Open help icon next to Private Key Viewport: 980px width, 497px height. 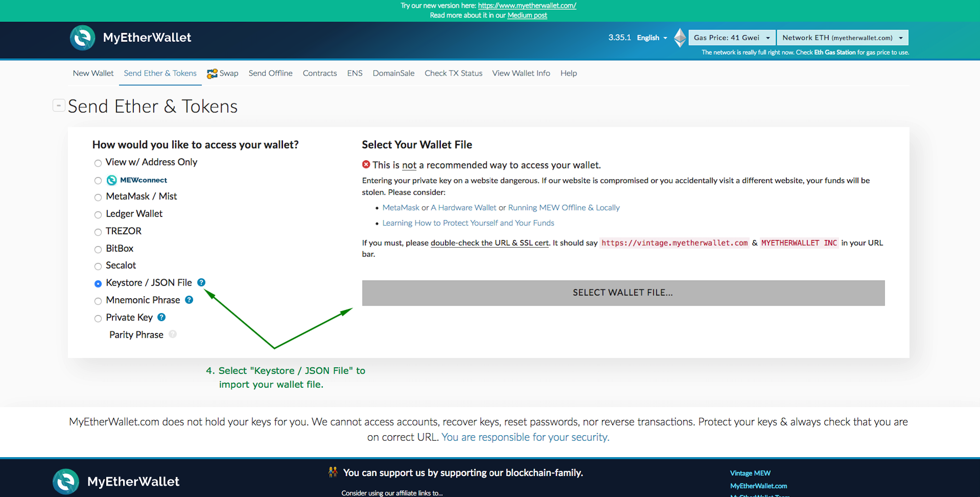161,317
